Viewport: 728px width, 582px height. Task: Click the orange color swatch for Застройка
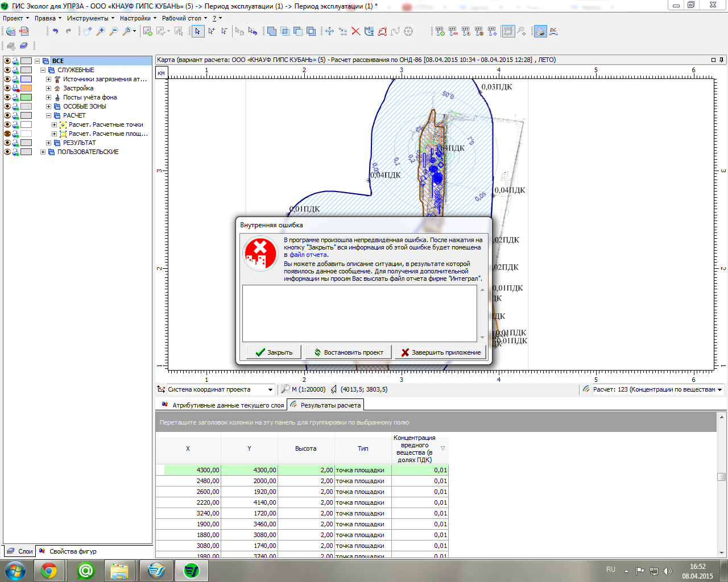pos(26,88)
